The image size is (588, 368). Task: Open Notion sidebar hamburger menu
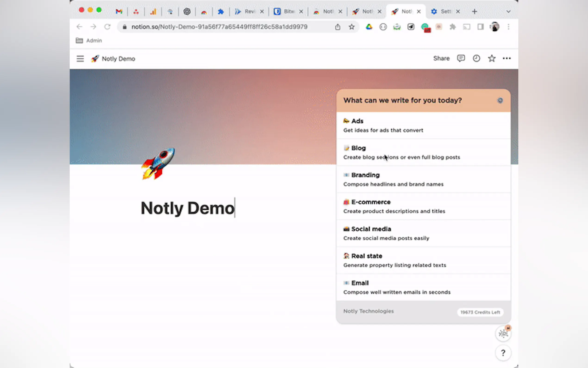pyautogui.click(x=80, y=59)
